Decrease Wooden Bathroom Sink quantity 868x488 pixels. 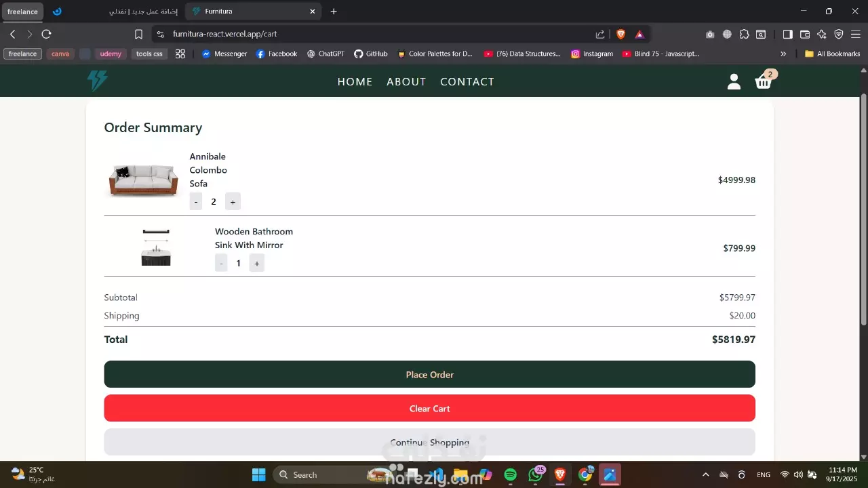click(x=221, y=263)
